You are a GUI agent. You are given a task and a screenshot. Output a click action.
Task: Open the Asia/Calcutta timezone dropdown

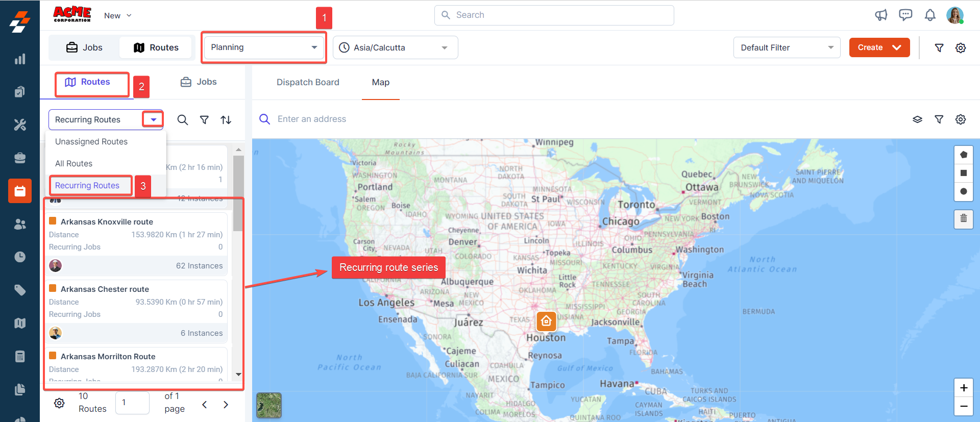pyautogui.click(x=395, y=47)
